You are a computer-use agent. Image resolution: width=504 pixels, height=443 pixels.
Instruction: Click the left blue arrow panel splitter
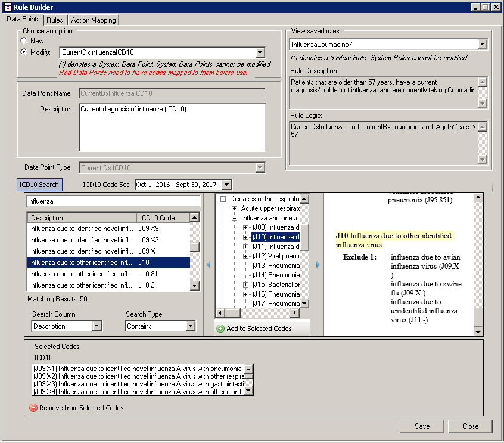tap(208, 265)
